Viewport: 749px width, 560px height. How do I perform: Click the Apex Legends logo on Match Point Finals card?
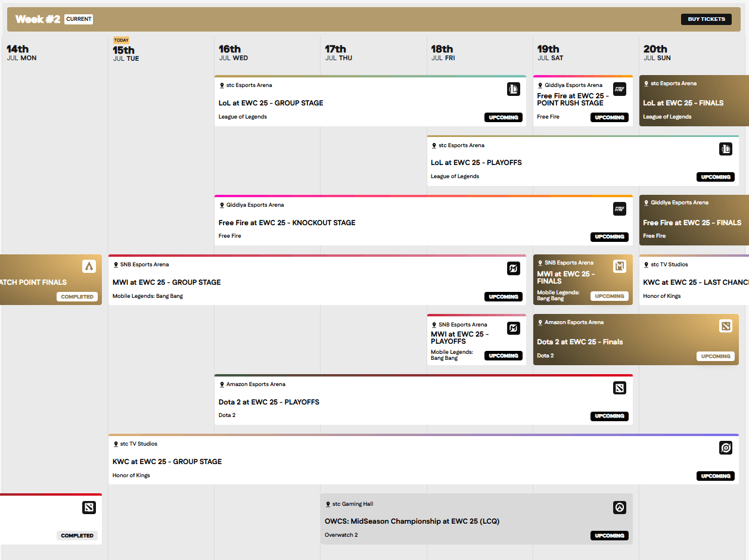pyautogui.click(x=89, y=266)
